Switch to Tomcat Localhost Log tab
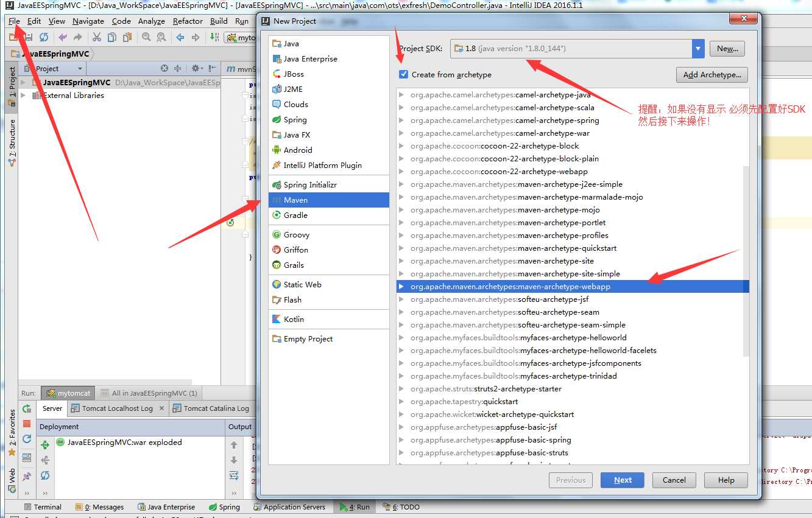 coord(117,408)
